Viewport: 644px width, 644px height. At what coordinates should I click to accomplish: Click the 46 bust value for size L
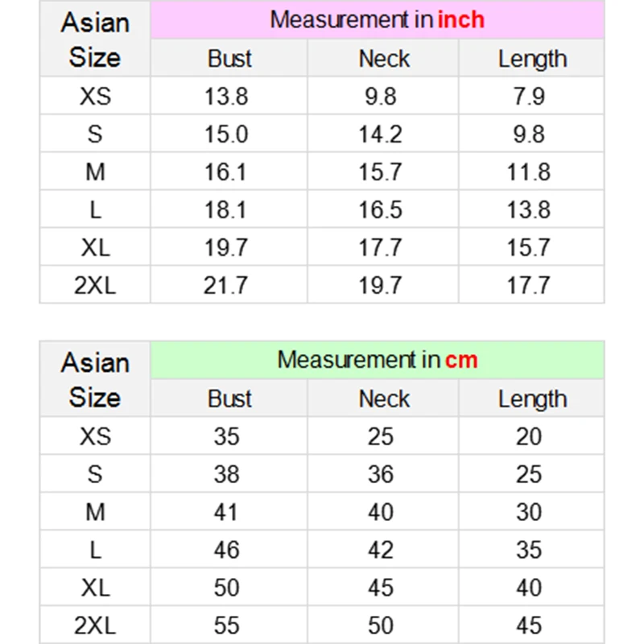coord(226,550)
